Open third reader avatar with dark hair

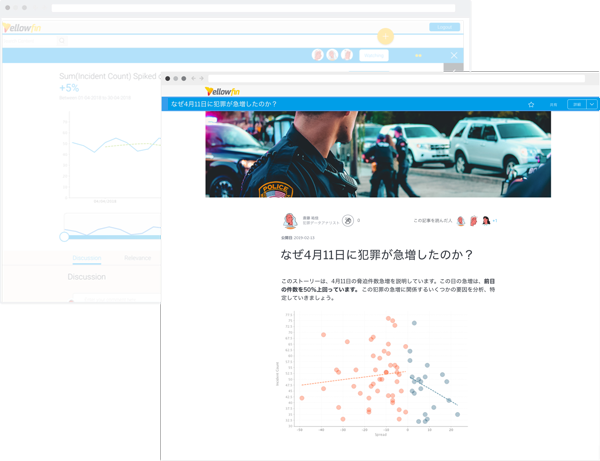(x=486, y=221)
